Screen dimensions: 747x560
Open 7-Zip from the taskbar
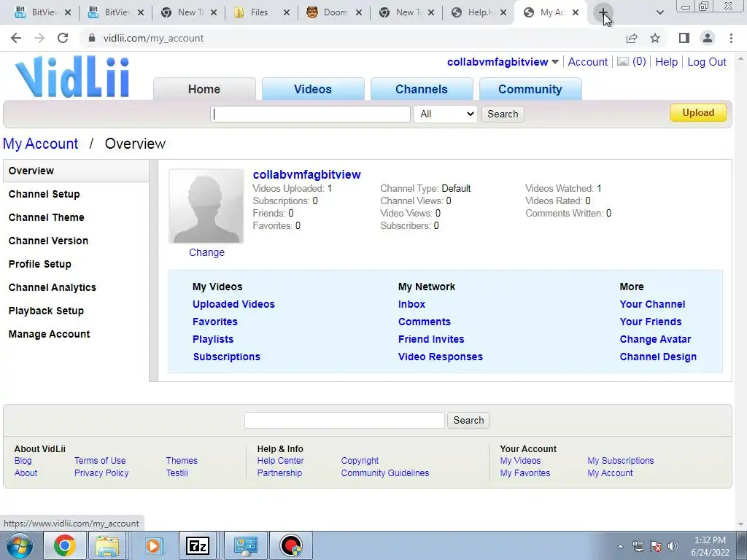click(x=198, y=545)
